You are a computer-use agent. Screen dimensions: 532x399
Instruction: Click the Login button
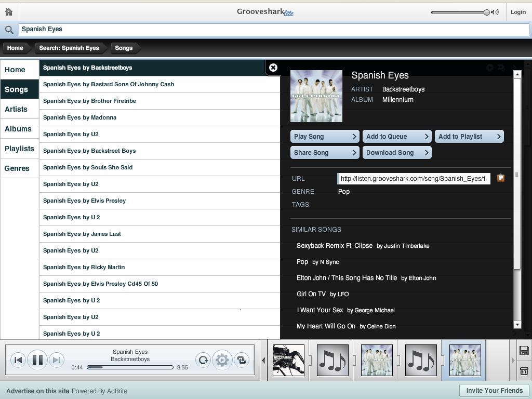tap(518, 12)
